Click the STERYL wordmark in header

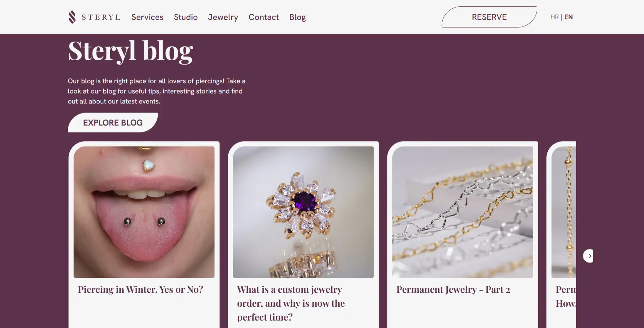coord(101,17)
